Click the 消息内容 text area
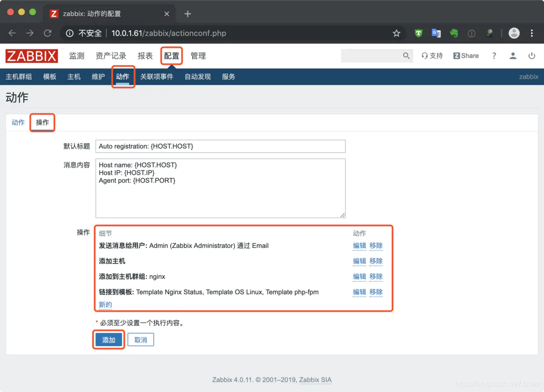The image size is (544, 392). pos(220,188)
